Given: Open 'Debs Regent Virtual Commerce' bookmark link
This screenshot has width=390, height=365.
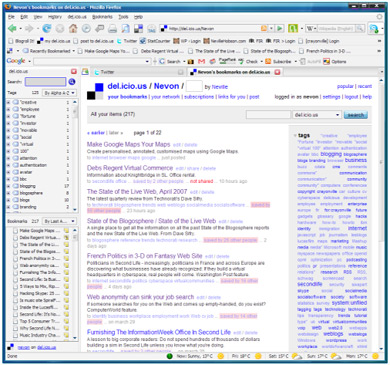Looking at the screenshot, I should point(130,168).
